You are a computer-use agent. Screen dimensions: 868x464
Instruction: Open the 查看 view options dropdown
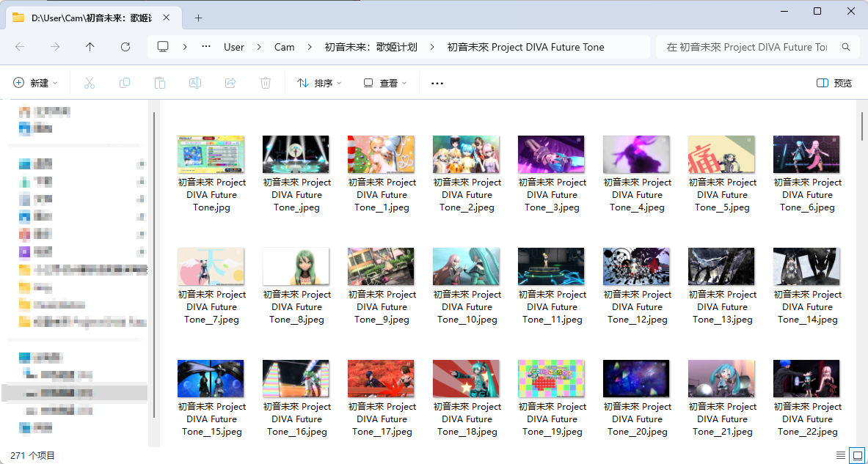tap(385, 84)
